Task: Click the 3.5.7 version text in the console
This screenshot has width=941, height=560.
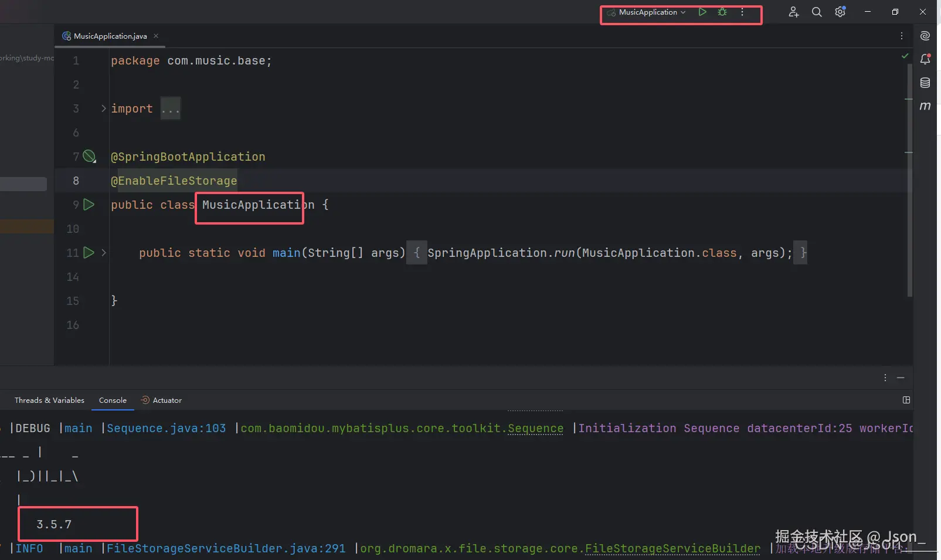Action: click(54, 524)
